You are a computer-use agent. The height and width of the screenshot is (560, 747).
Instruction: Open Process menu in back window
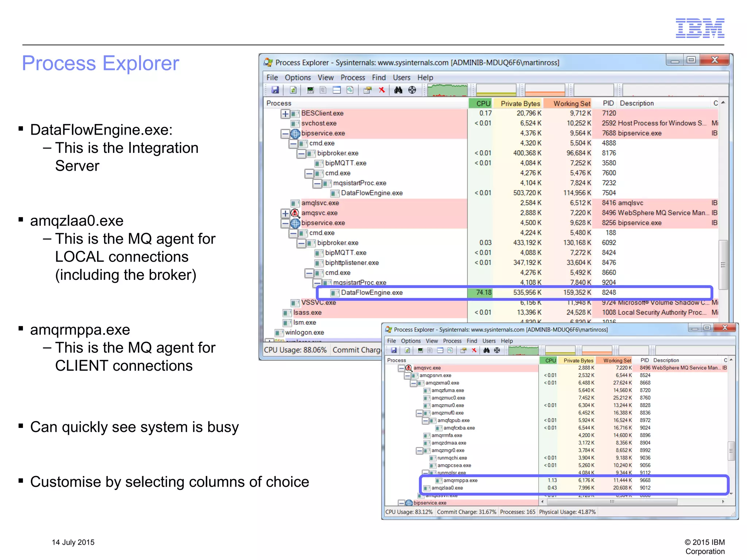click(353, 77)
